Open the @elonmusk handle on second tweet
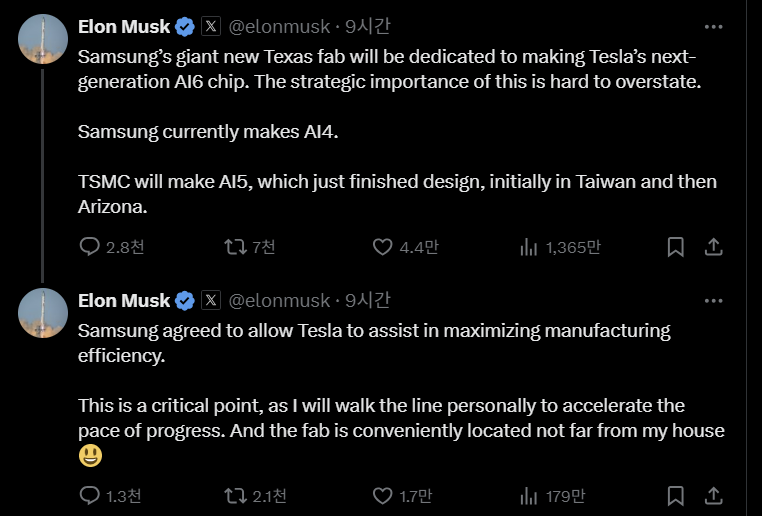The height and width of the screenshot is (516, 762). [279, 300]
